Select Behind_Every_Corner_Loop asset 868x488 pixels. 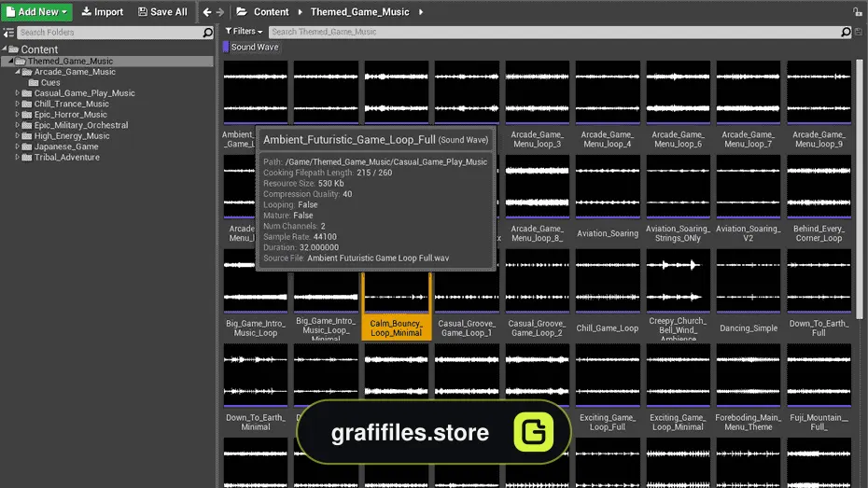click(x=819, y=199)
